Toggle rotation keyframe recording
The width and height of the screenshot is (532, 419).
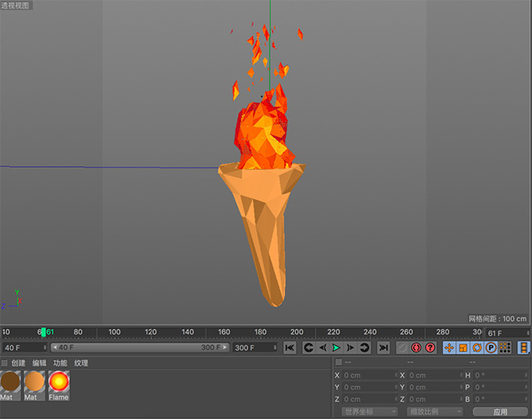click(478, 348)
